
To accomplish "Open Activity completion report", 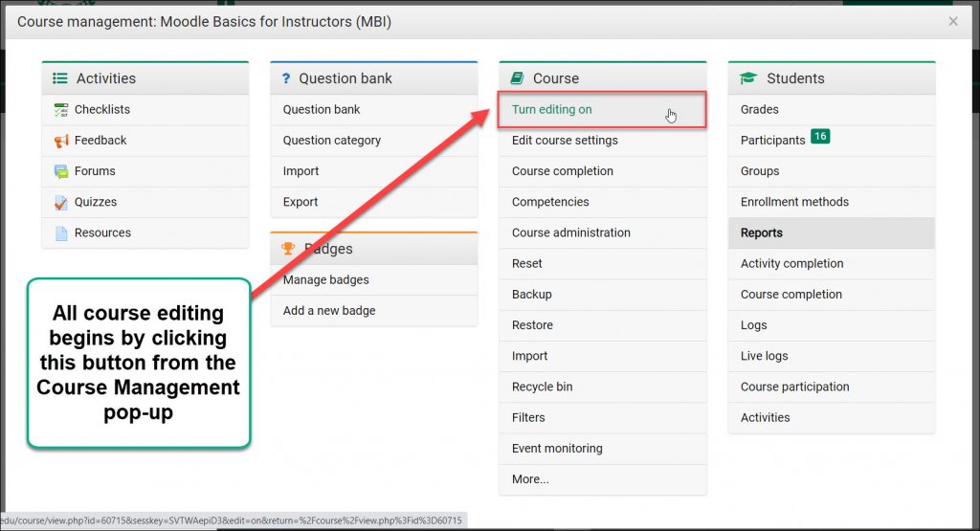I will coord(791,263).
